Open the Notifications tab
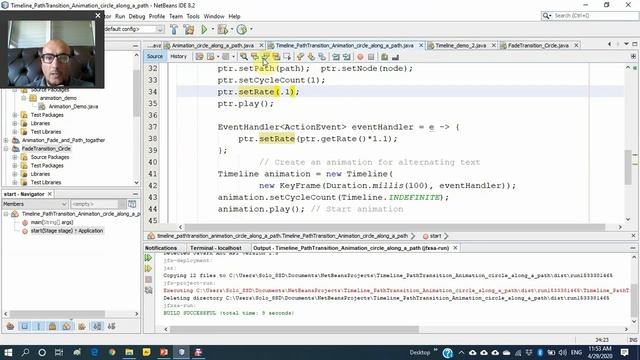Image resolution: width=640 pixels, height=360 pixels. (x=161, y=248)
